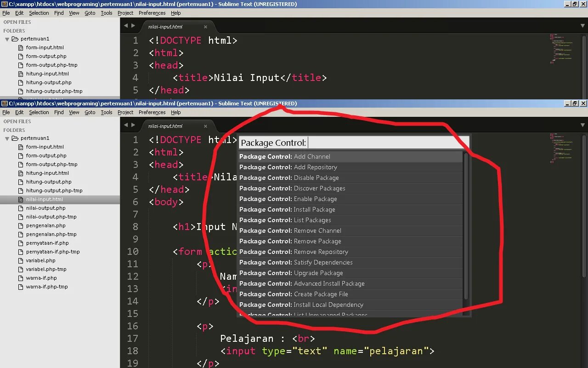
Task: Open variabel.php-tmp in sidebar
Action: click(x=46, y=269)
